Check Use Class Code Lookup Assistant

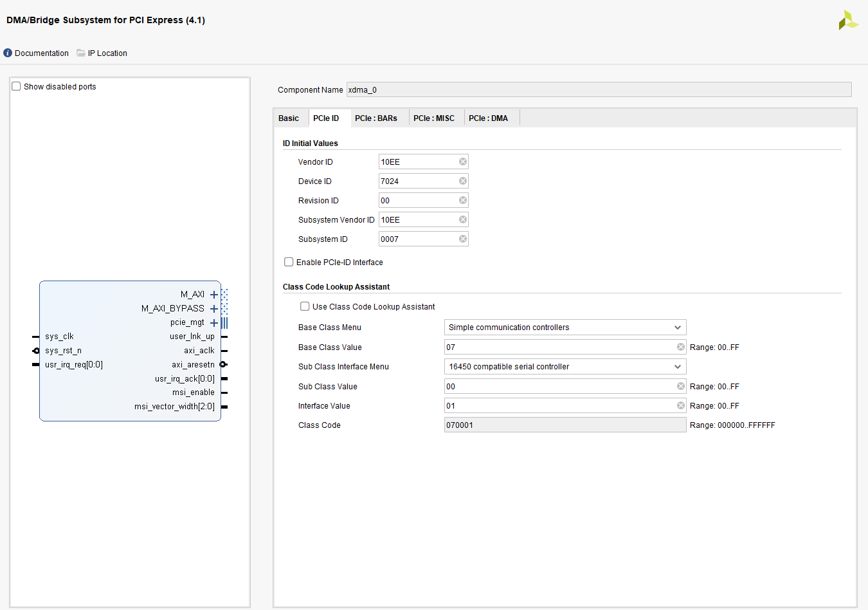(305, 306)
